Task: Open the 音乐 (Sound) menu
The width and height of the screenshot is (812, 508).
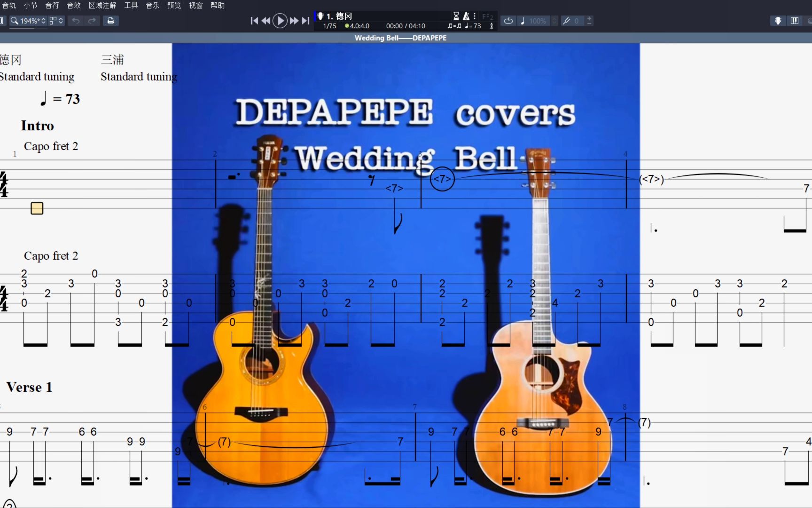Action: (153, 5)
